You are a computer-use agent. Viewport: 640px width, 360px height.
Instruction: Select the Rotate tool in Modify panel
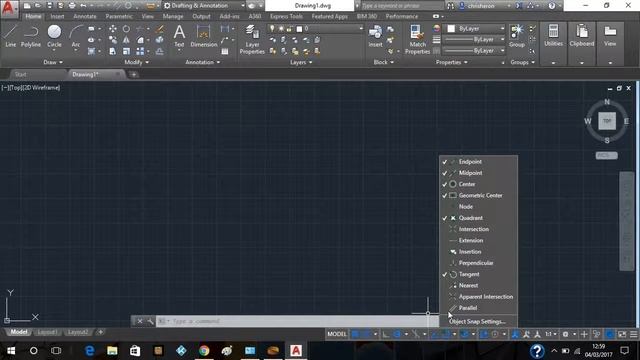click(x=126, y=29)
